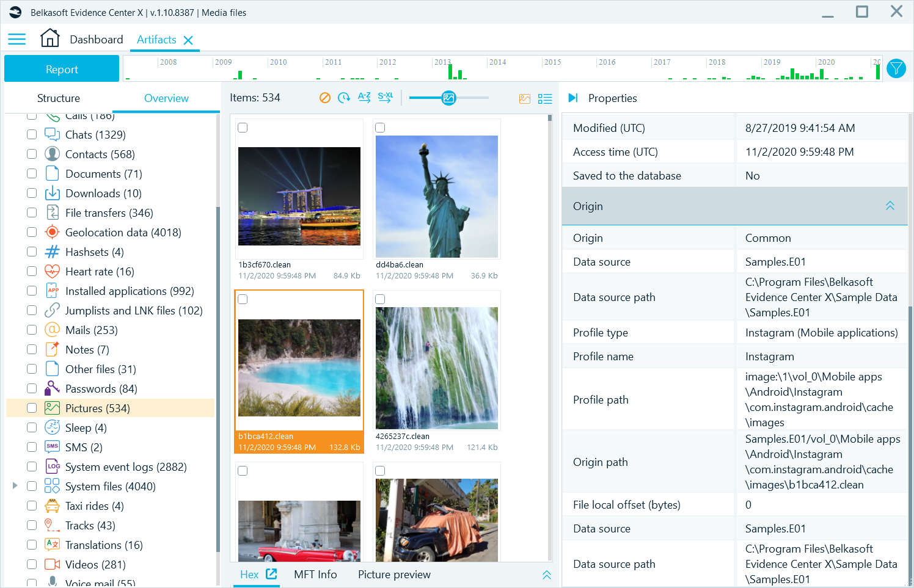
Task: Switch to thumbnail gallery view
Action: click(x=525, y=98)
